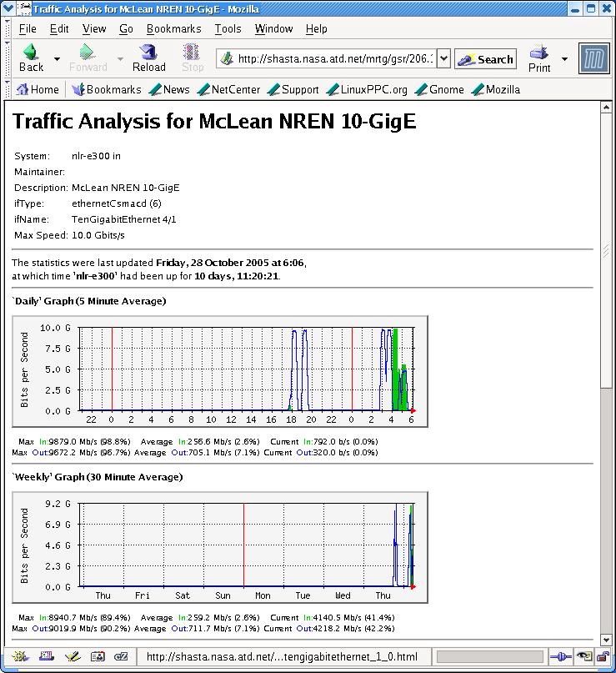Expand the Print options dropdown arrow

pos(564,59)
